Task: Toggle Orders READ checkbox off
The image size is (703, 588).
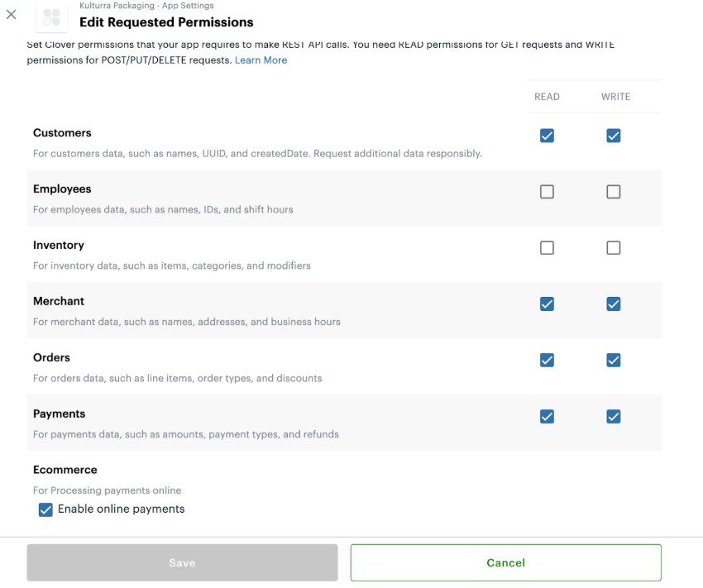Action: [547, 361]
